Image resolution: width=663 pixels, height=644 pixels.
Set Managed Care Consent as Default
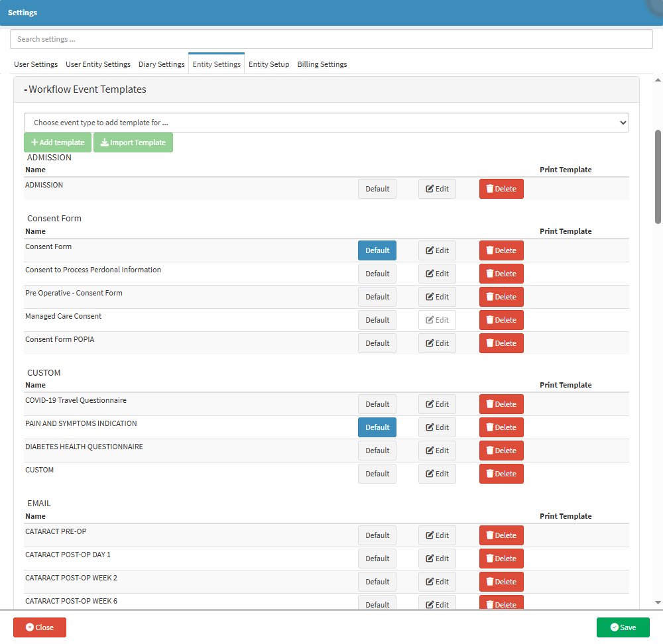[377, 320]
